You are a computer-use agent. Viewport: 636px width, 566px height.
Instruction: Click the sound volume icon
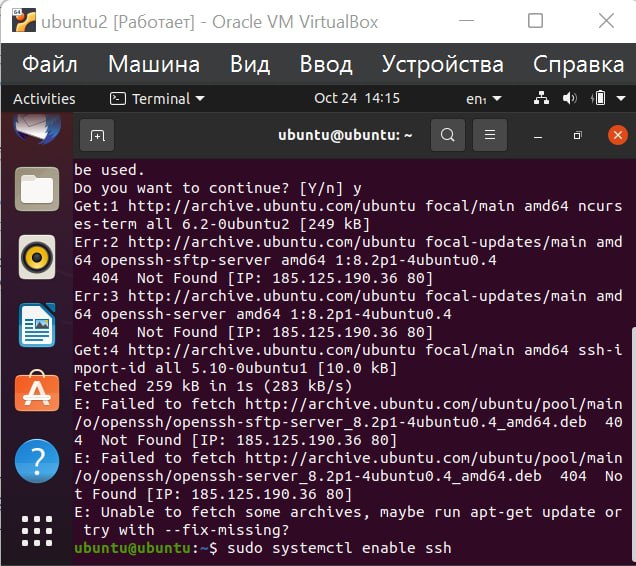pyautogui.click(x=569, y=98)
